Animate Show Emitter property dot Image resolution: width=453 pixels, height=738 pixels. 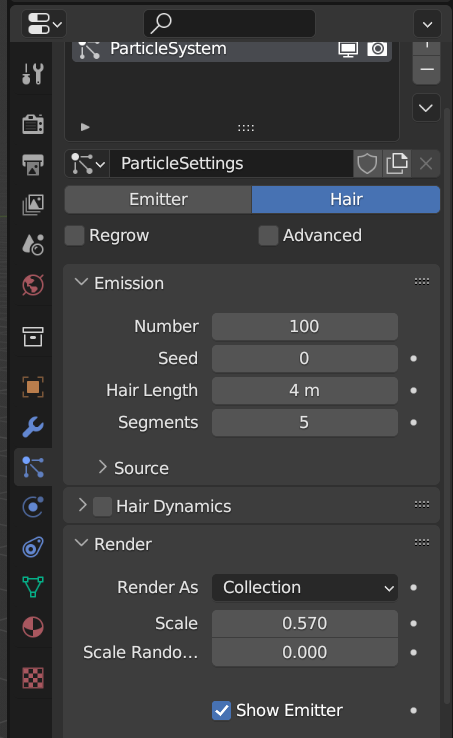point(413,711)
